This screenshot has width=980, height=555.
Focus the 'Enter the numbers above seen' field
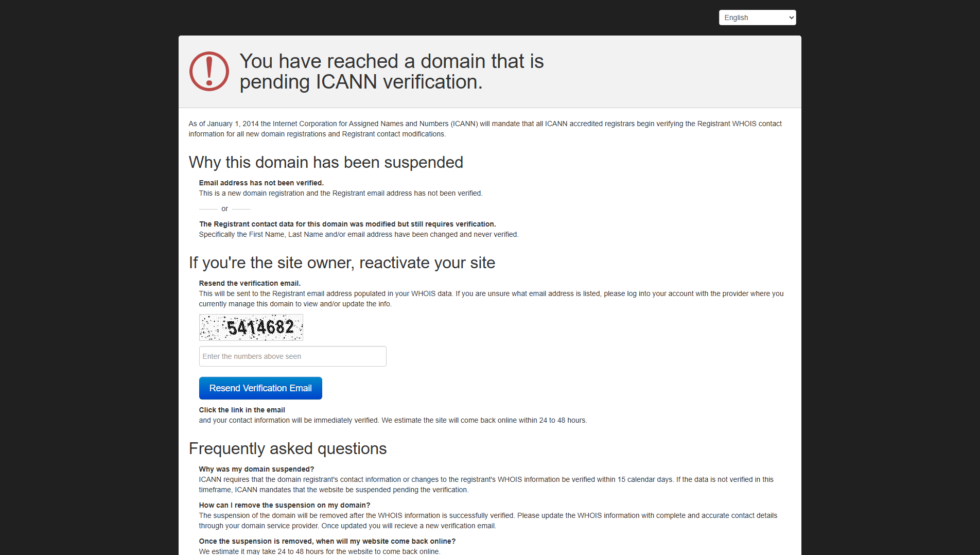(292, 356)
